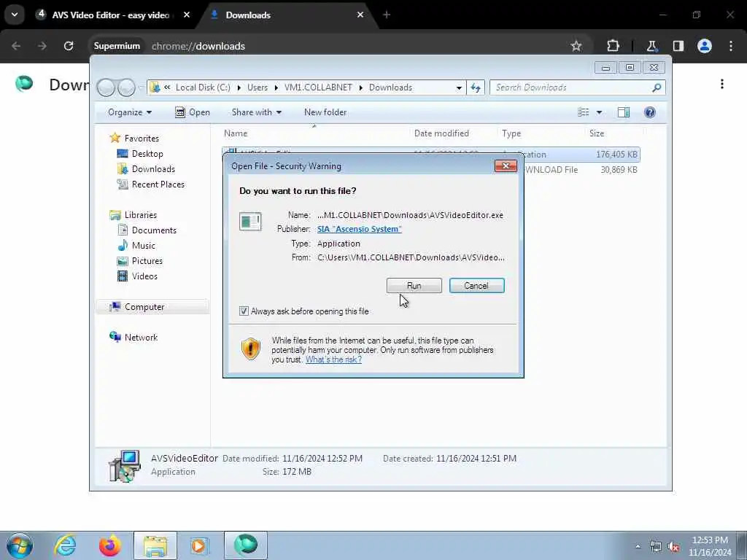Open Explorer help icon

650,112
